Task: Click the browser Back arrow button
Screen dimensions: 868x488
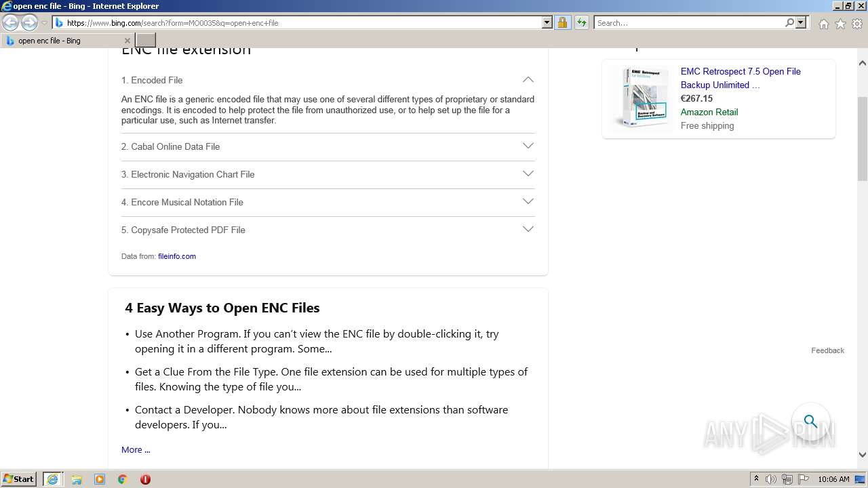Action: 10,23
